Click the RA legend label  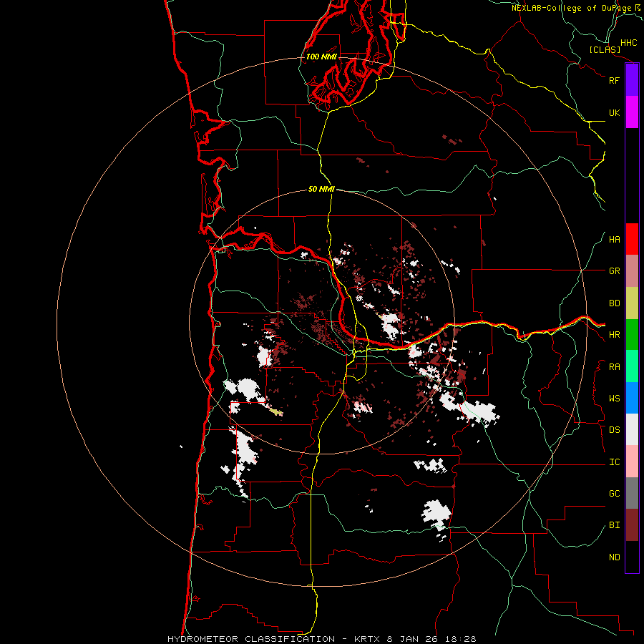coord(614,367)
